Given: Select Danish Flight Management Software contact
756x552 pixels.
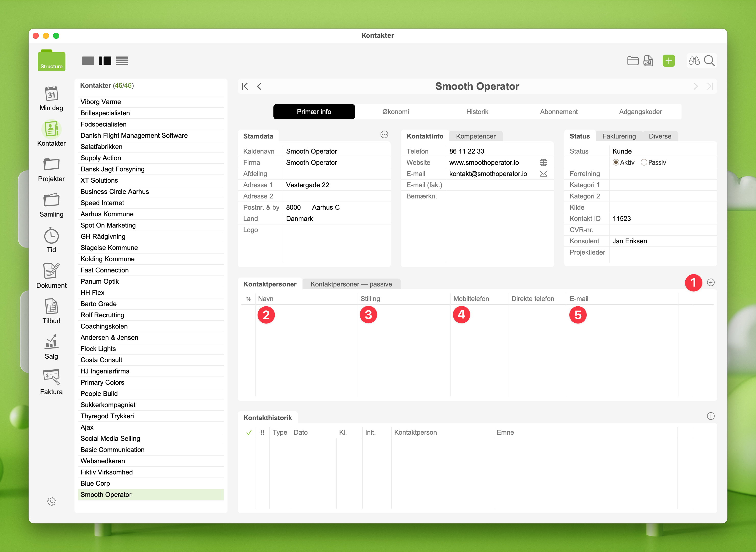Looking at the screenshot, I should (134, 136).
